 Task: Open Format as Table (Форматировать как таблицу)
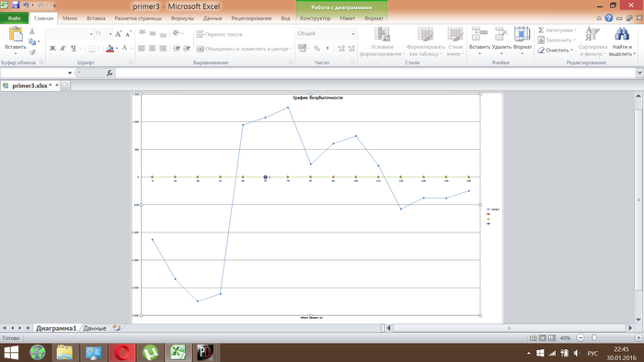click(x=425, y=42)
